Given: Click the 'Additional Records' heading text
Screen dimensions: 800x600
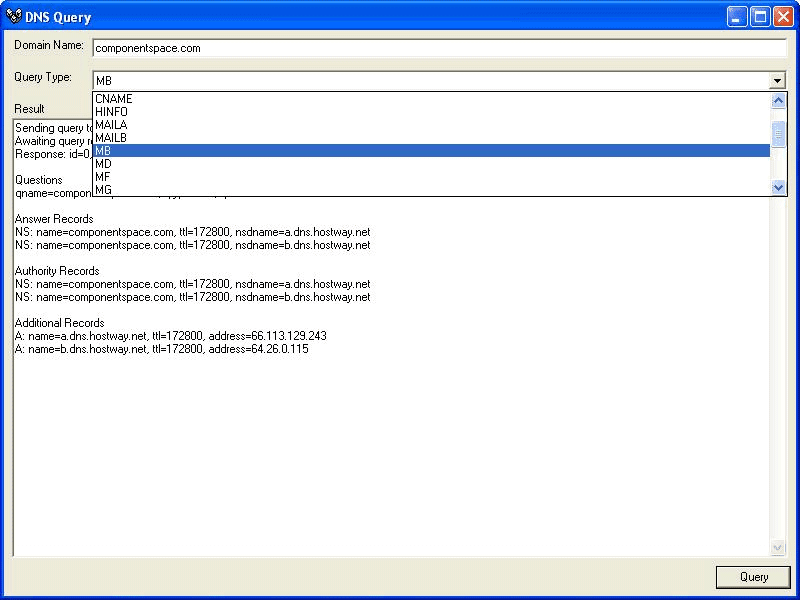Looking at the screenshot, I should pyautogui.click(x=60, y=323).
